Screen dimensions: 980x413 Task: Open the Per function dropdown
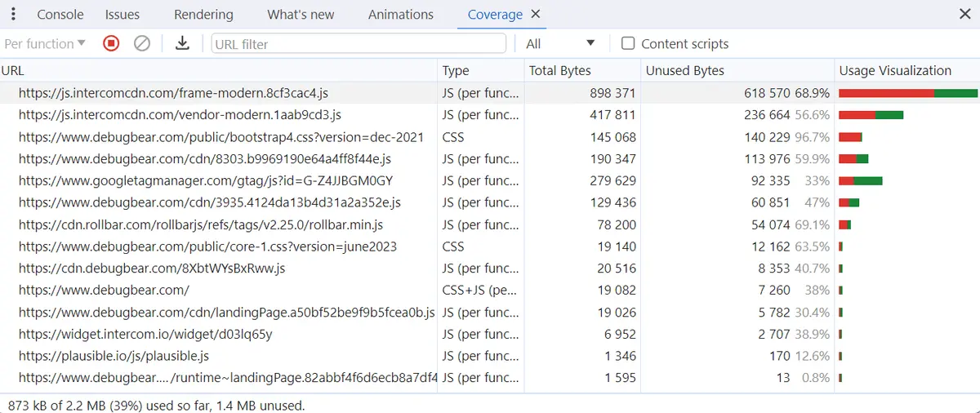click(45, 43)
